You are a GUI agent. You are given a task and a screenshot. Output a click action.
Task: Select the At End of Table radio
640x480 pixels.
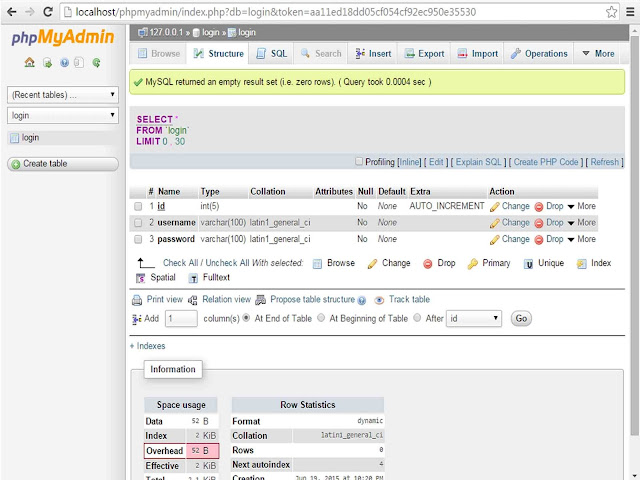coord(246,318)
